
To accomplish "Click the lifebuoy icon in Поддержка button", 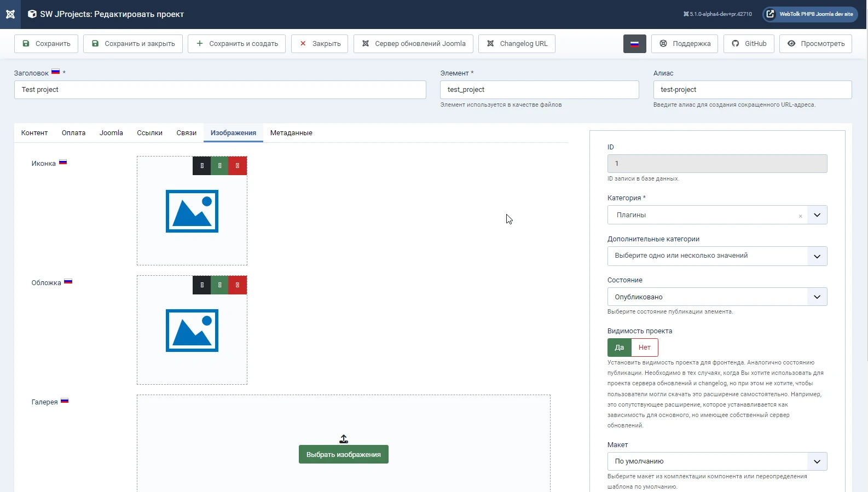I will click(663, 44).
